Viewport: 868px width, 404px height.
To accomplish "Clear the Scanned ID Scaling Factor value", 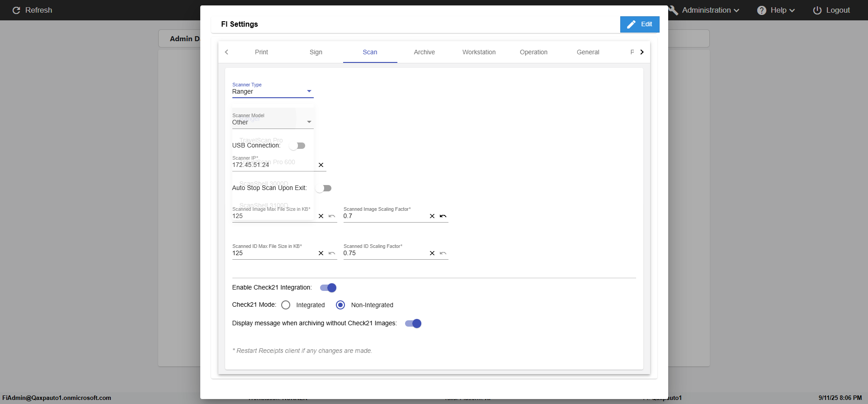I will click(x=432, y=253).
